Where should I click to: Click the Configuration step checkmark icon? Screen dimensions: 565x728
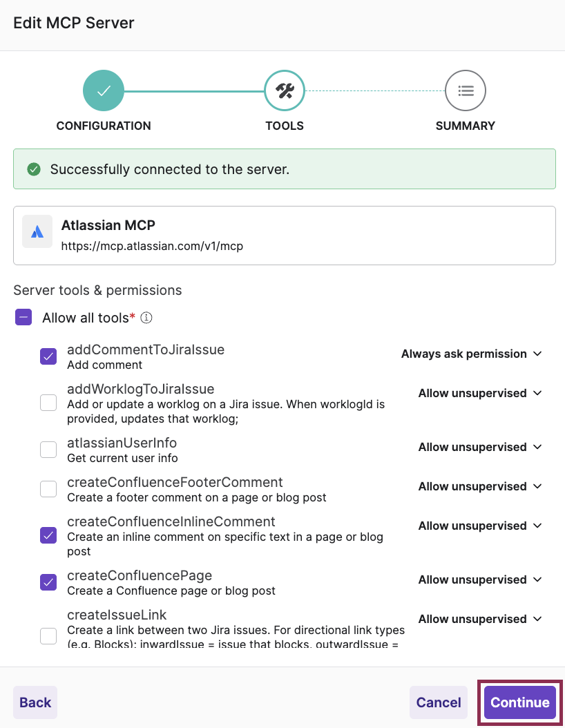pyautogui.click(x=103, y=90)
